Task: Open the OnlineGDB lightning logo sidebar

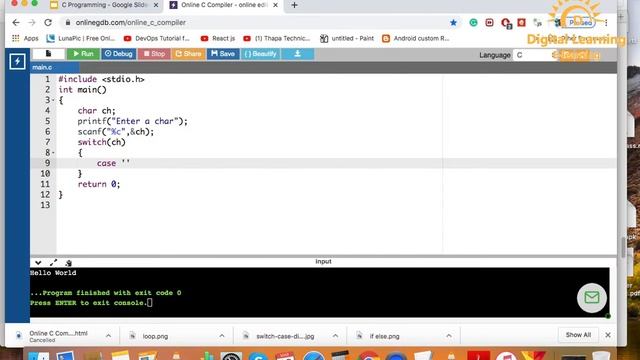Action: [x=17, y=62]
